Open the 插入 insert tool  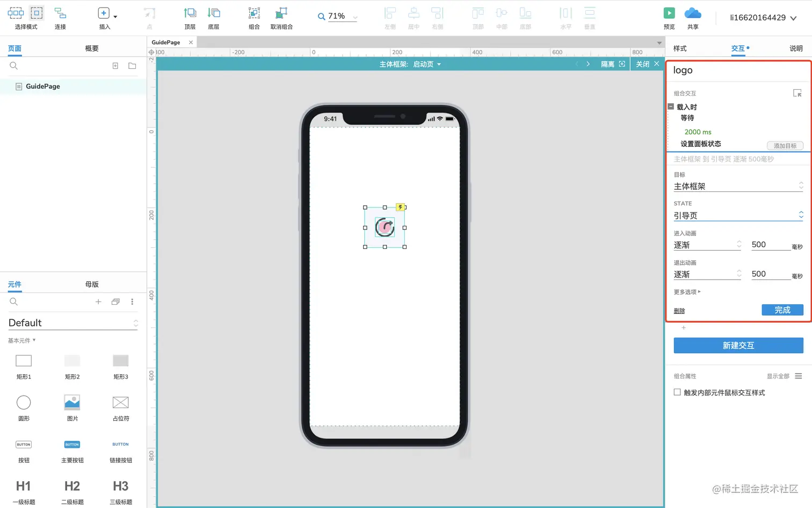pos(105,17)
